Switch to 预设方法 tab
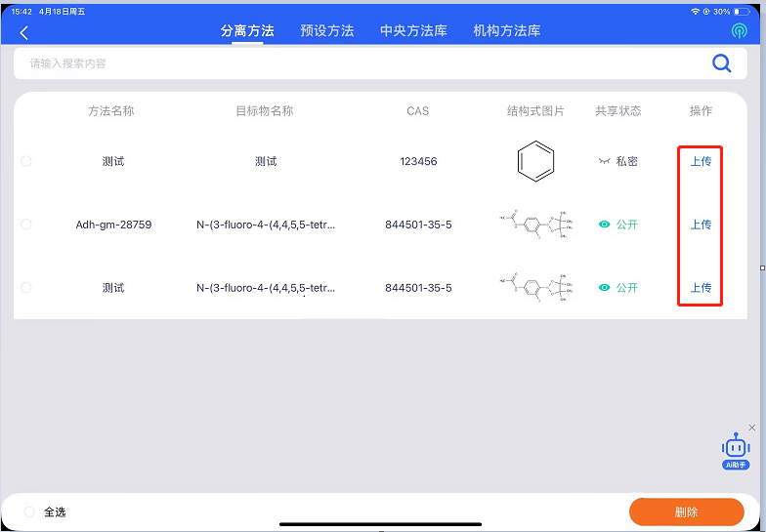This screenshot has height=532, width=766. (x=326, y=31)
